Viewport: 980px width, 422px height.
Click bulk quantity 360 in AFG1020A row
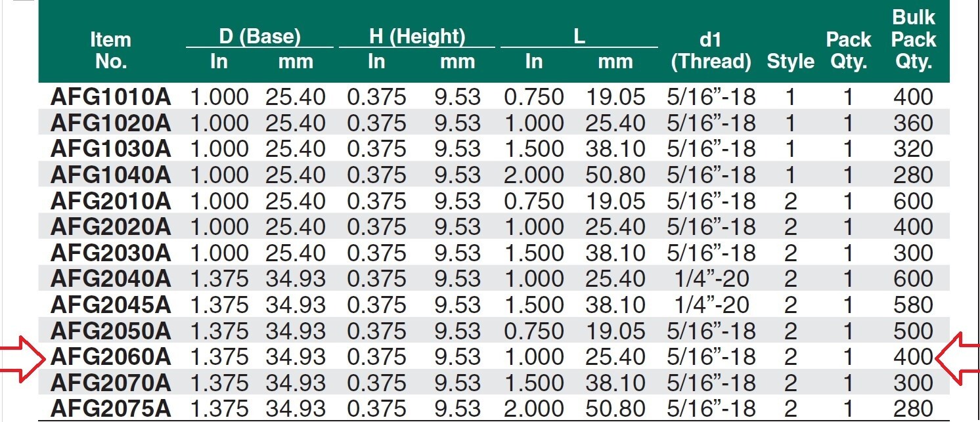(913, 123)
